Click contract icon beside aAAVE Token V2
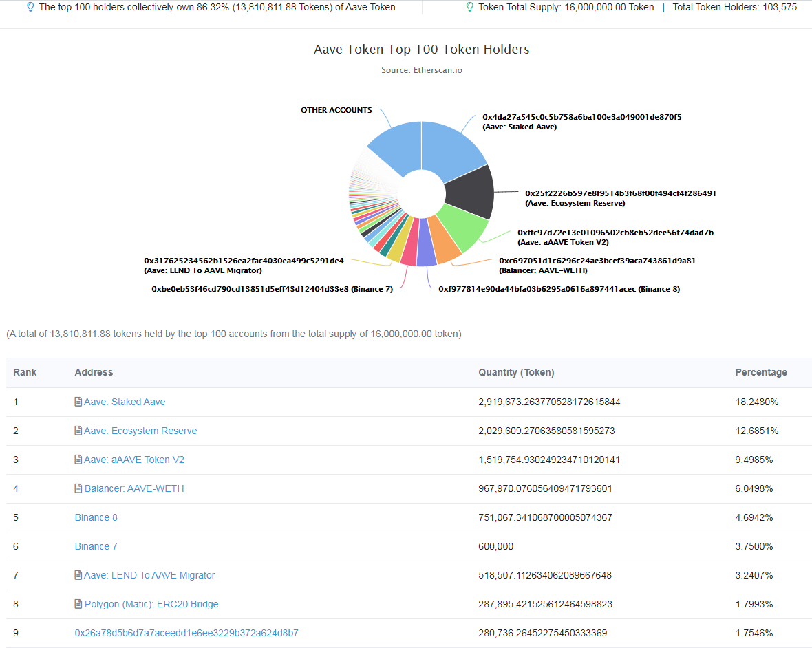Image resolution: width=812 pixels, height=648 pixels. [78, 460]
